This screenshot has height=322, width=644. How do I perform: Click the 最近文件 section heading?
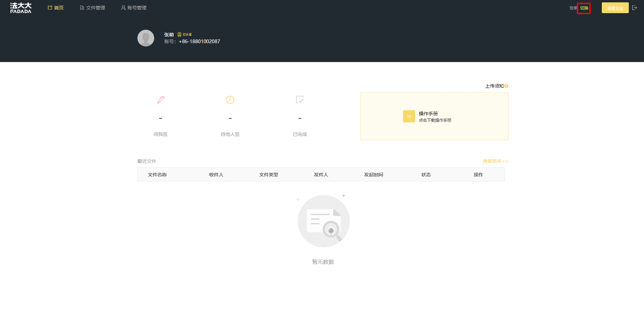click(147, 161)
